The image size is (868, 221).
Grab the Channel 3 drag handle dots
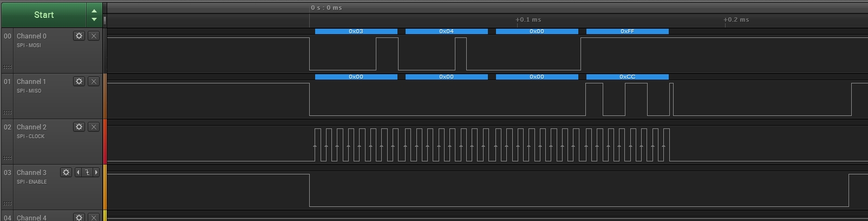pyautogui.click(x=7, y=204)
